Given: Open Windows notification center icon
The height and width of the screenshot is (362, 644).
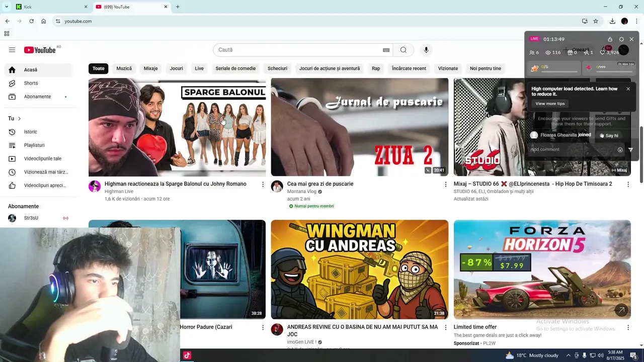Looking at the screenshot, I should tap(633, 355).
